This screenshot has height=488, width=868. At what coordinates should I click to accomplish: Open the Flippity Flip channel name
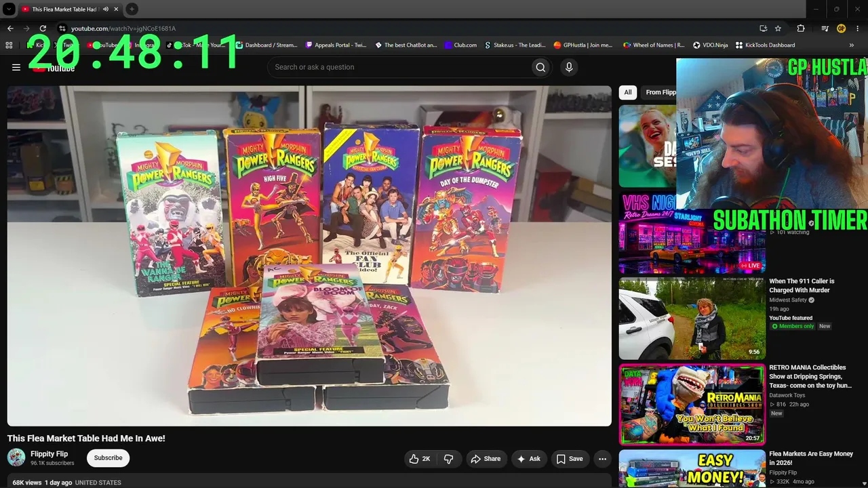50,454
